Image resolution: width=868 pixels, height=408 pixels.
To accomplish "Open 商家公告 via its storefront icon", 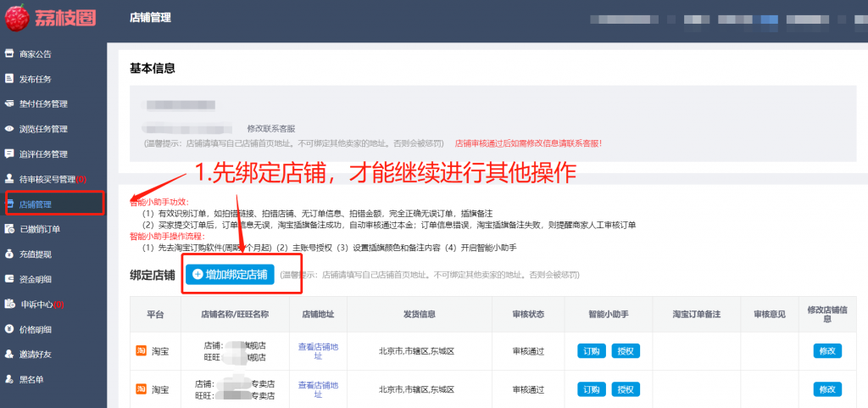I will (x=8, y=53).
